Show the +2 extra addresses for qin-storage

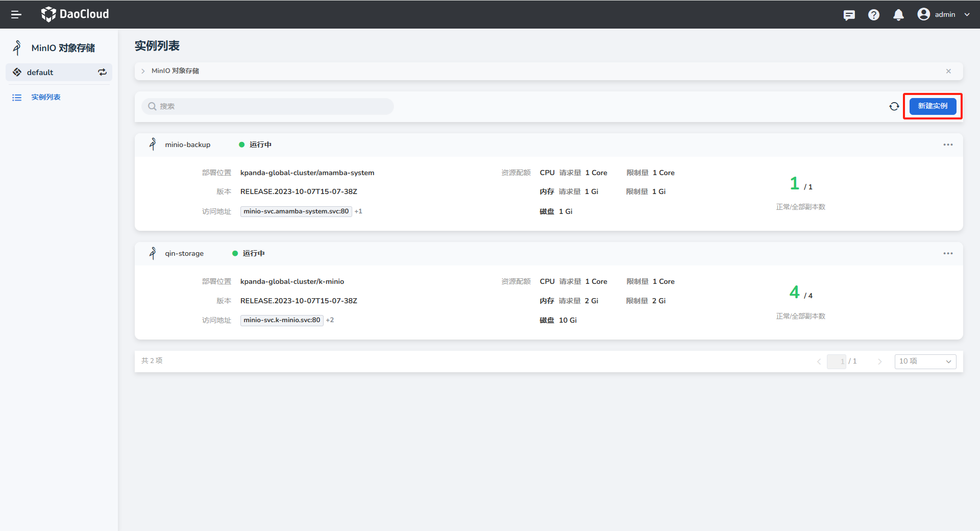[x=330, y=320]
